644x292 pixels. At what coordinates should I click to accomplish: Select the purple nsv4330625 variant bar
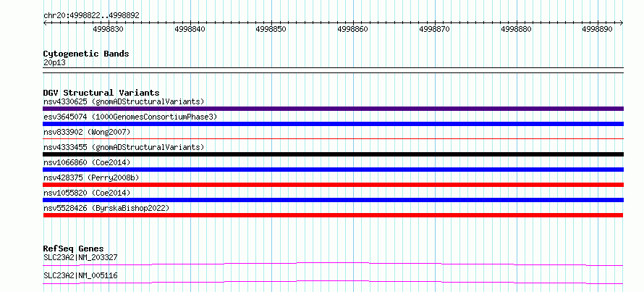point(333,109)
